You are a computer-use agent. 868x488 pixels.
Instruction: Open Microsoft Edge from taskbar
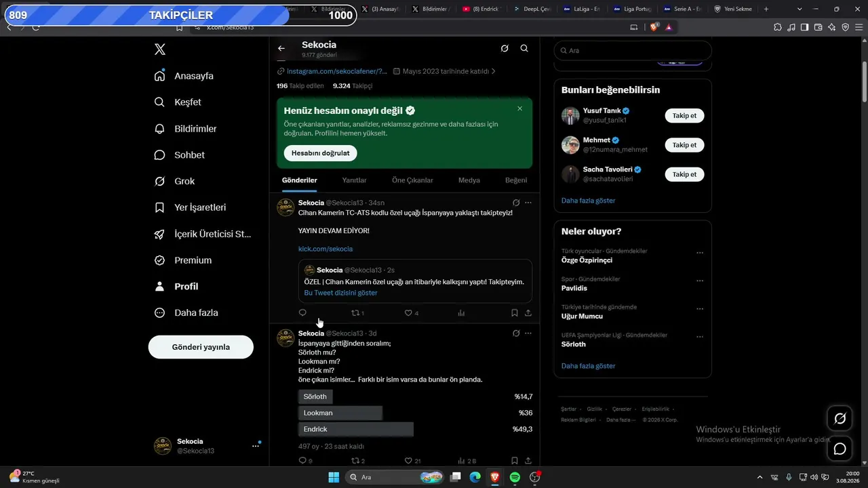point(475,477)
